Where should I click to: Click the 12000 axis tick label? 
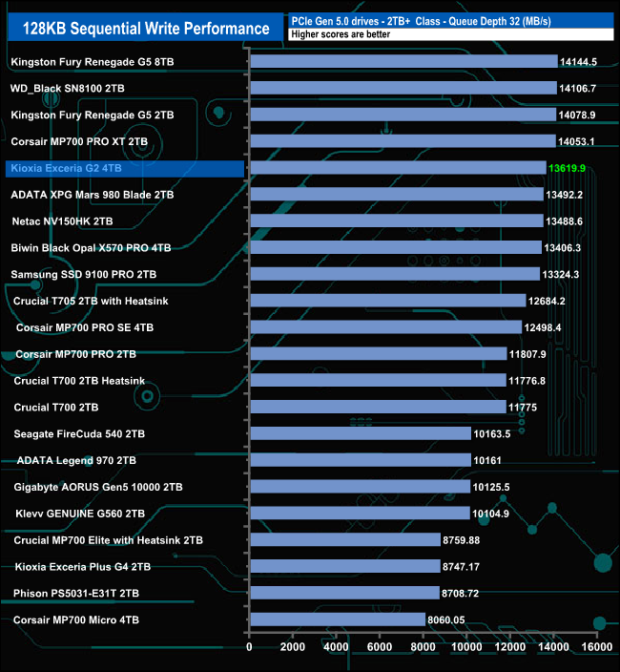point(510,647)
